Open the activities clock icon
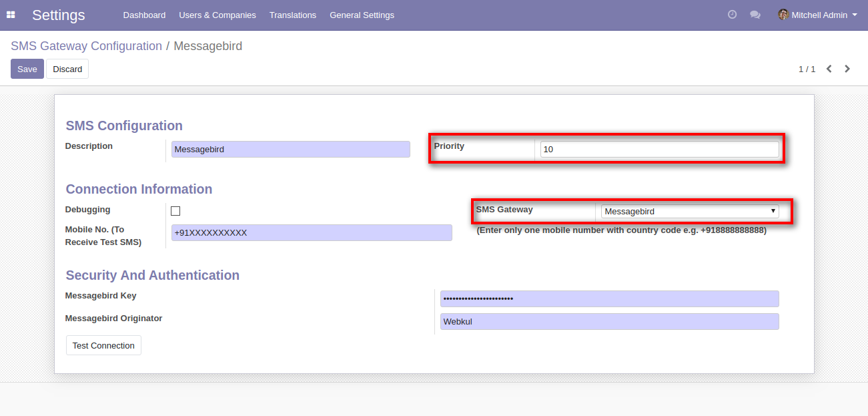This screenshot has height=416, width=868. (732, 15)
